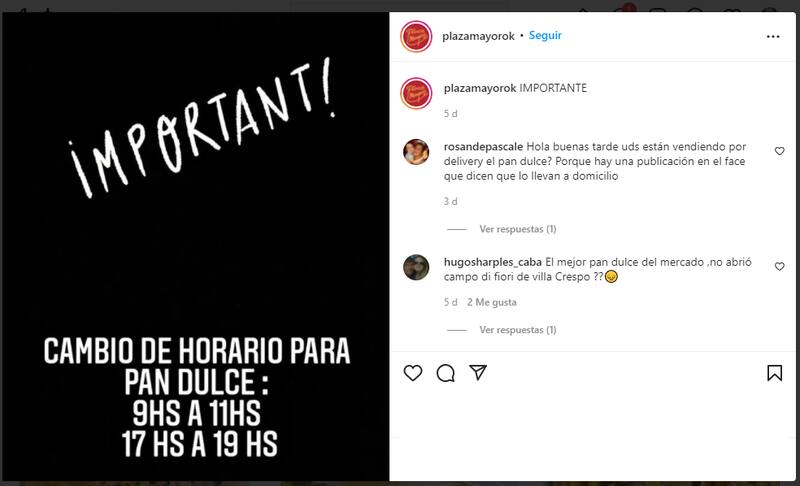The width and height of the screenshot is (800, 486).
Task: Save post with bookmark icon
Action: (x=774, y=373)
